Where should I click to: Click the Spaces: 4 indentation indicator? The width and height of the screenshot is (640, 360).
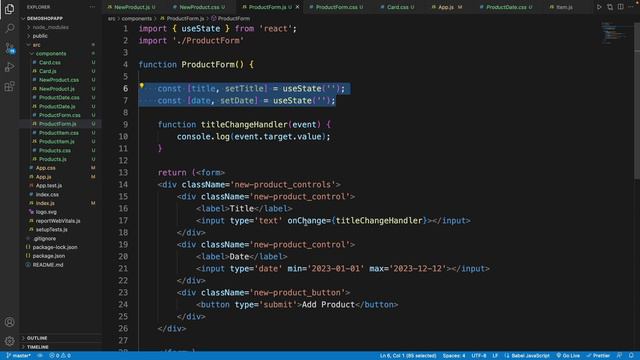click(454, 356)
